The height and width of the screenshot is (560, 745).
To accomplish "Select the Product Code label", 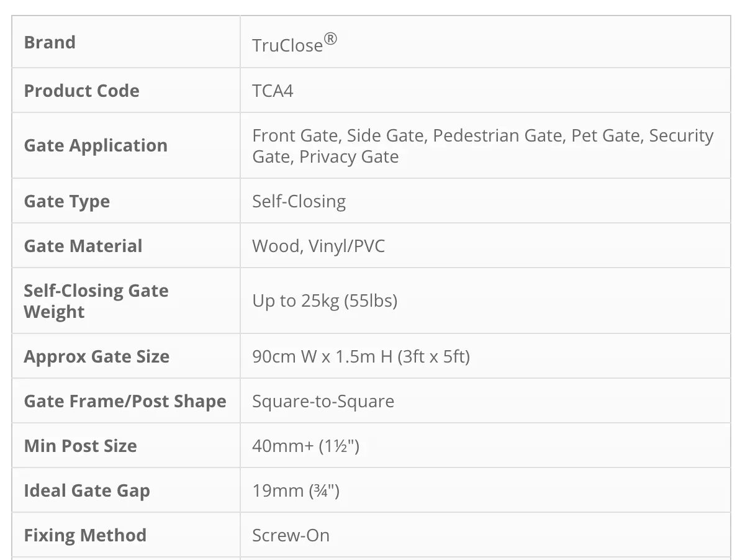I will [81, 91].
